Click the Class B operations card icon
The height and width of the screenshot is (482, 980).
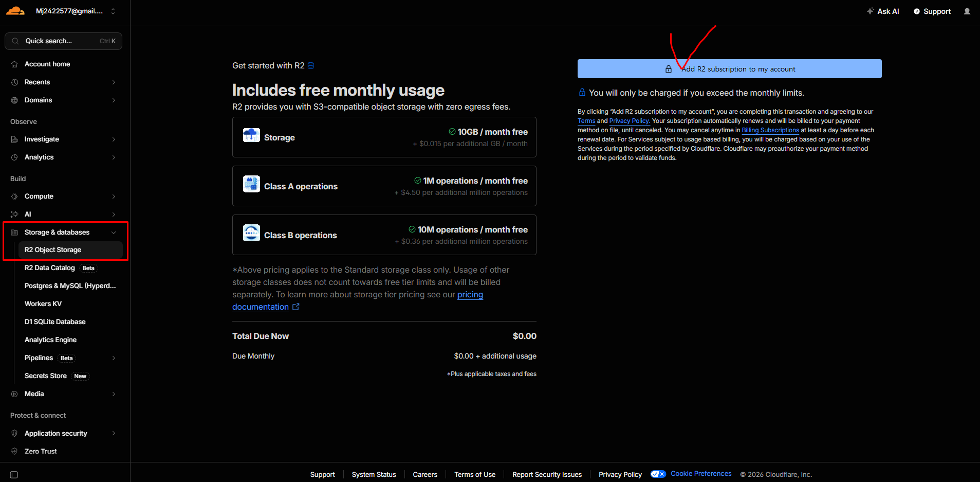tap(251, 233)
